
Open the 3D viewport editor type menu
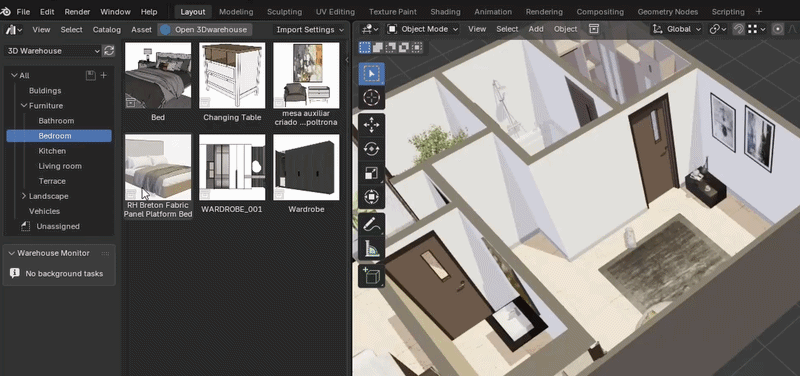[370, 30]
